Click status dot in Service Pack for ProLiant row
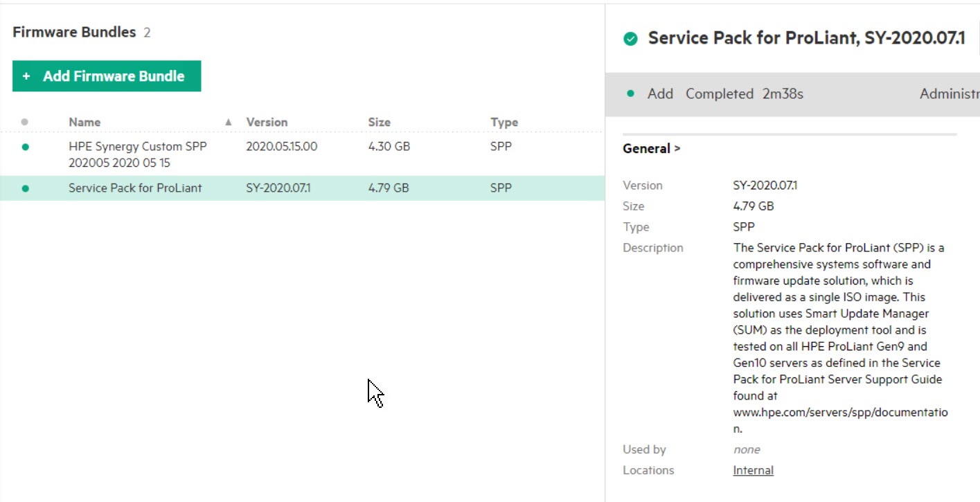 point(26,188)
